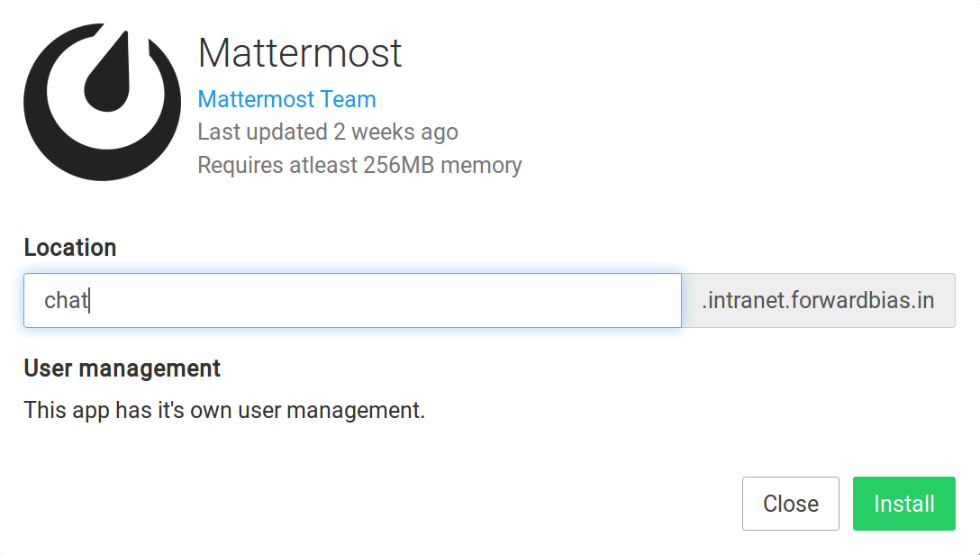Click the Location label
This screenshot has width=980, height=555.
coord(70,248)
